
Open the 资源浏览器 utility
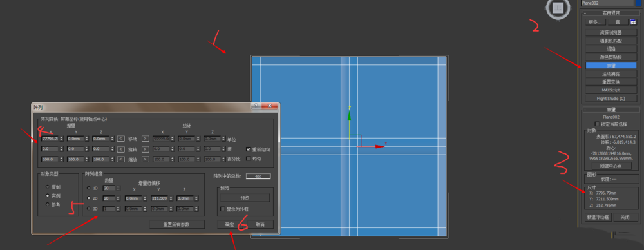point(611,32)
